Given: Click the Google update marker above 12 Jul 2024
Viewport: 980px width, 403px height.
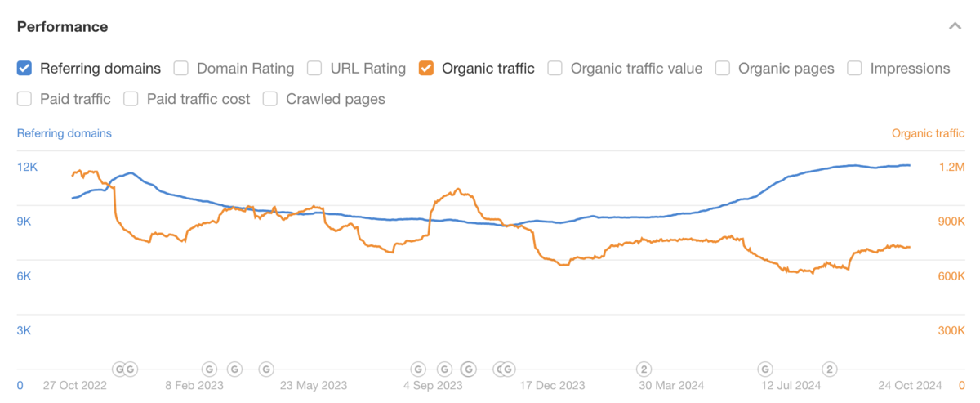Looking at the screenshot, I should click(765, 369).
